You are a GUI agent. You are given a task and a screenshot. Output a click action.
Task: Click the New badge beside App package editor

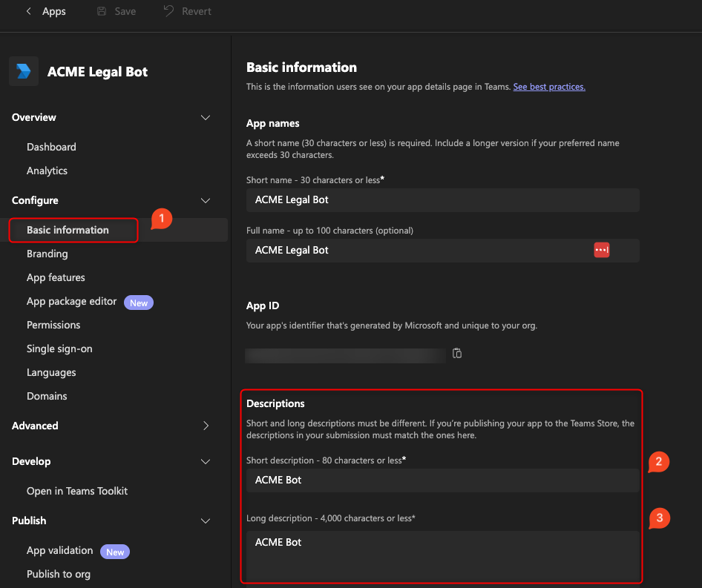click(138, 303)
